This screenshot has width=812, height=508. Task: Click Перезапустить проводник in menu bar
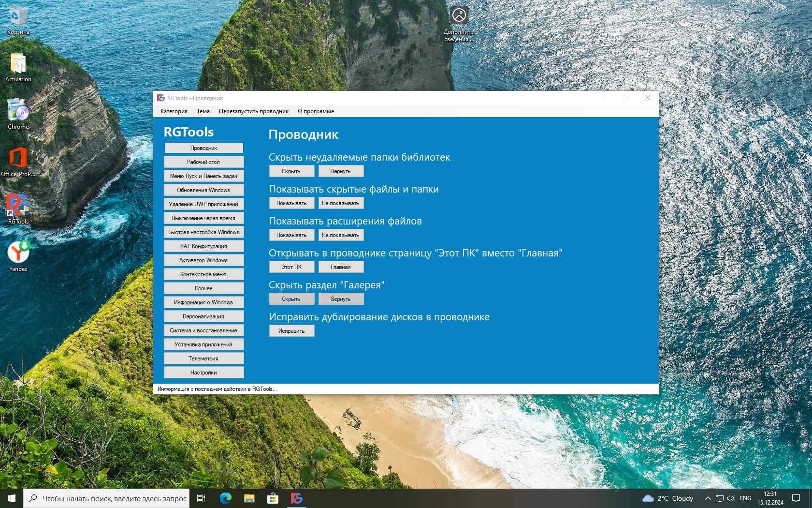click(254, 111)
